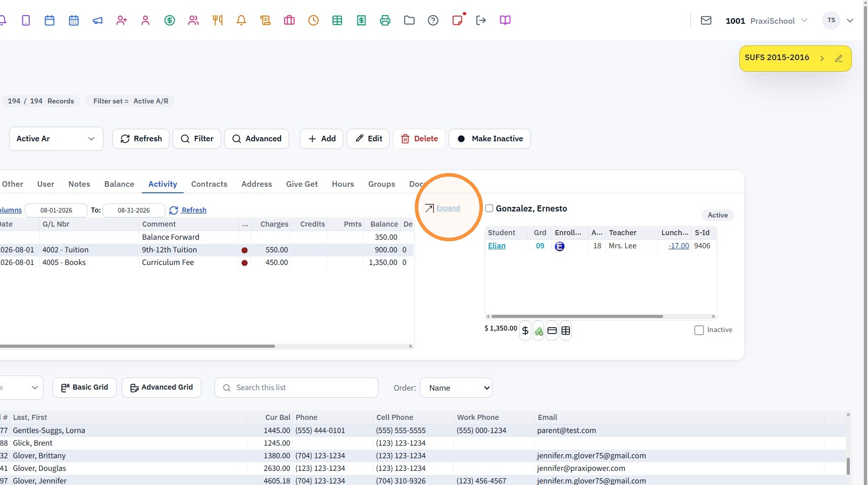
Task: Open the Active Ar dropdown
Action: pos(56,139)
